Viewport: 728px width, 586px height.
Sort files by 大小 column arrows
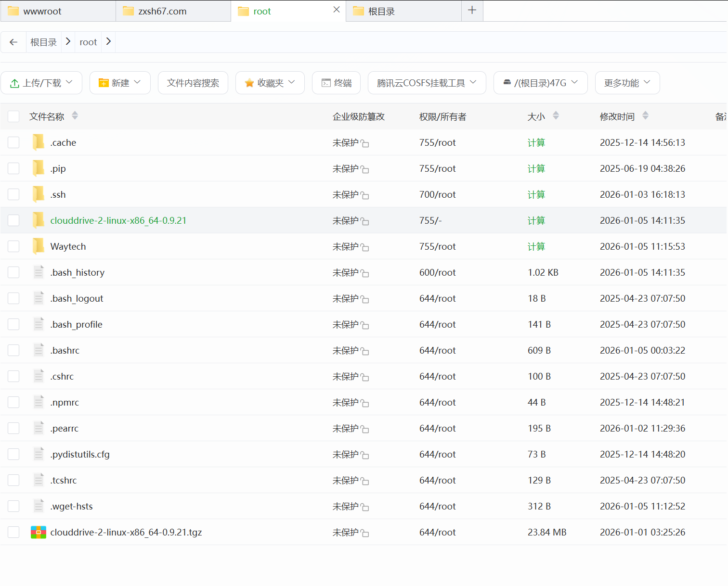pos(556,115)
